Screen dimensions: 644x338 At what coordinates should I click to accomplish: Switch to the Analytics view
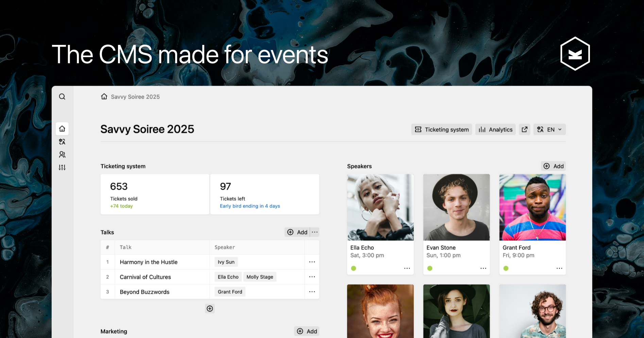495,129
